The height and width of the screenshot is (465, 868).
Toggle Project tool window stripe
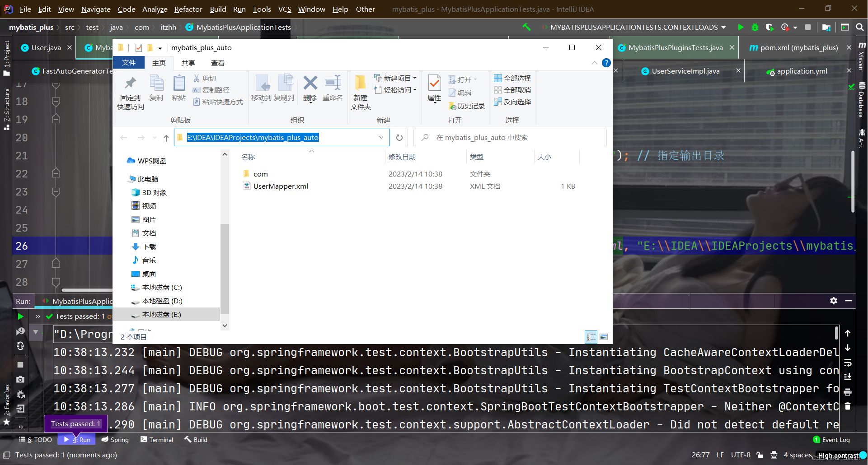pos(6,58)
